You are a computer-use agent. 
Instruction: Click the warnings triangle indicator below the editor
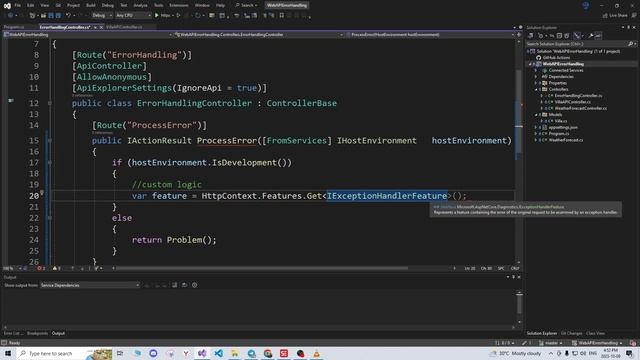point(57,268)
